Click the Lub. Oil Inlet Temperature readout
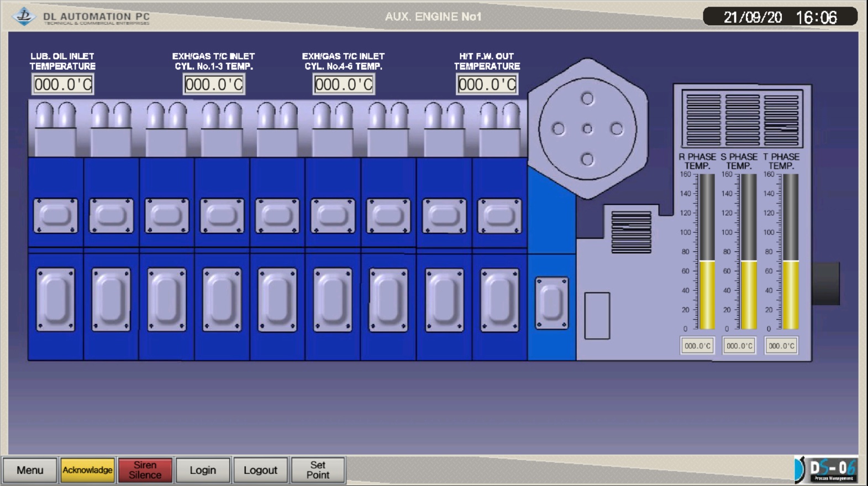The image size is (868, 486). pos(62,85)
